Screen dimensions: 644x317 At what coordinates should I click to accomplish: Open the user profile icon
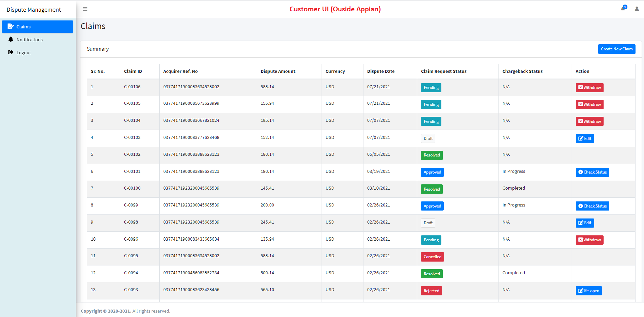(x=637, y=9)
